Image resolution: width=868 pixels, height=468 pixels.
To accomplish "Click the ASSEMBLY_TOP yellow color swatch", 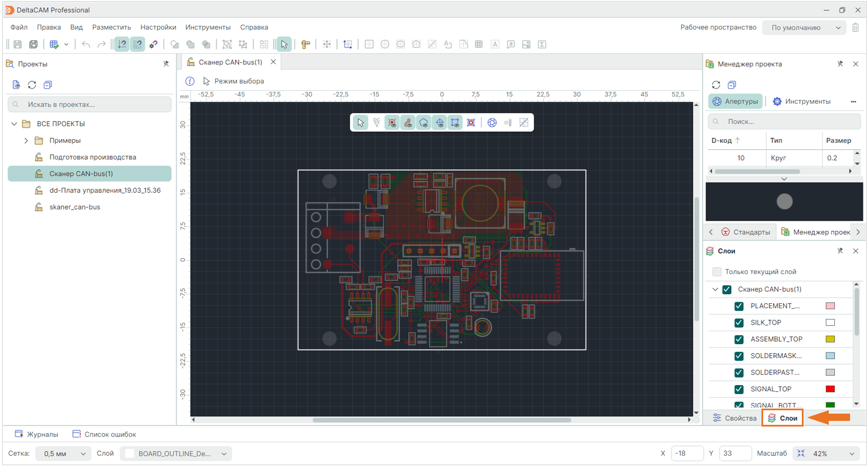I will (x=830, y=339).
